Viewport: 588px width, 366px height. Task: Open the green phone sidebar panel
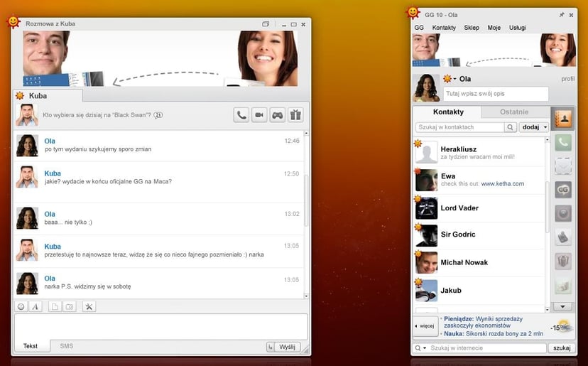[x=563, y=142]
